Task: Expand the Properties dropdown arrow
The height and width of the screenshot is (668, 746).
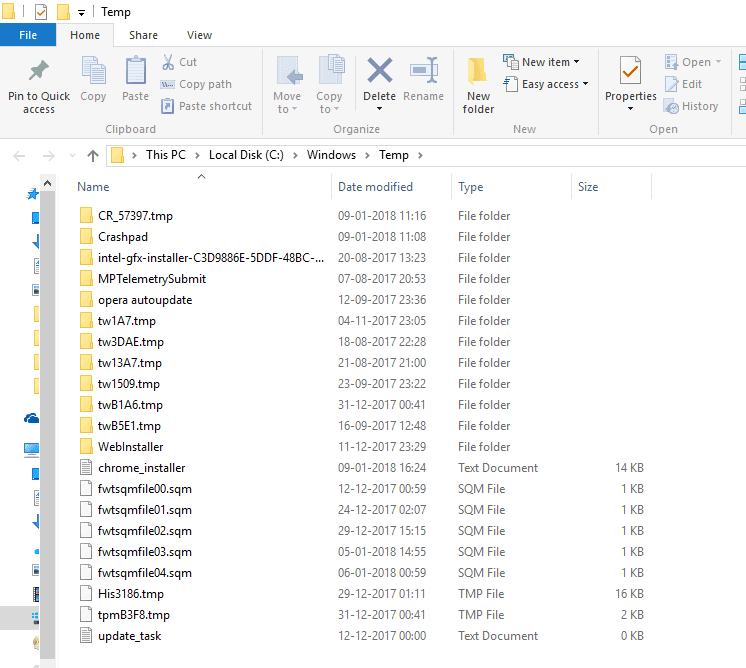Action: pos(630,108)
